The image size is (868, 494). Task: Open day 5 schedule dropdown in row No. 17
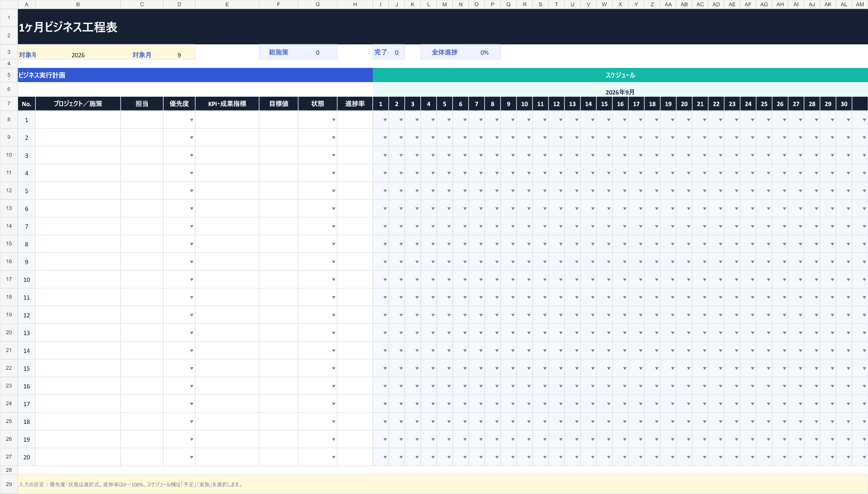tap(449, 404)
